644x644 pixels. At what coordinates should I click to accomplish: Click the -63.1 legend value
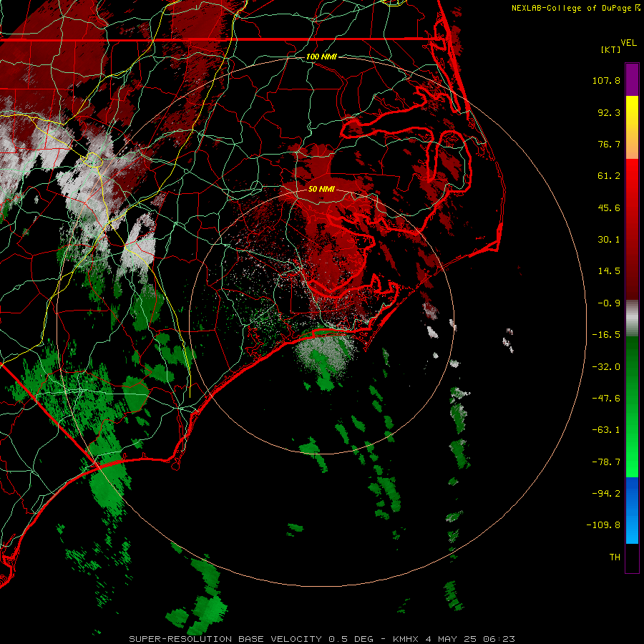pos(606,430)
